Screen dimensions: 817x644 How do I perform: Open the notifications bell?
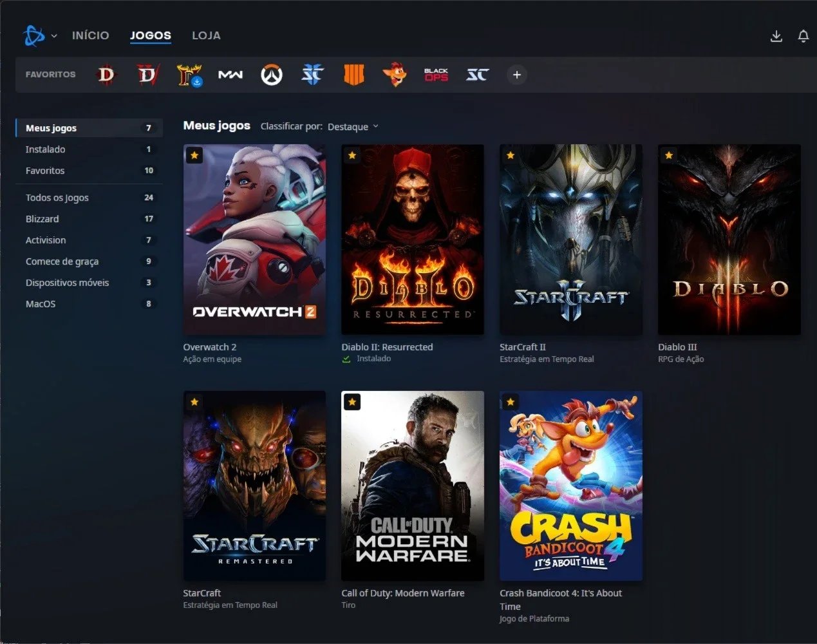(803, 36)
